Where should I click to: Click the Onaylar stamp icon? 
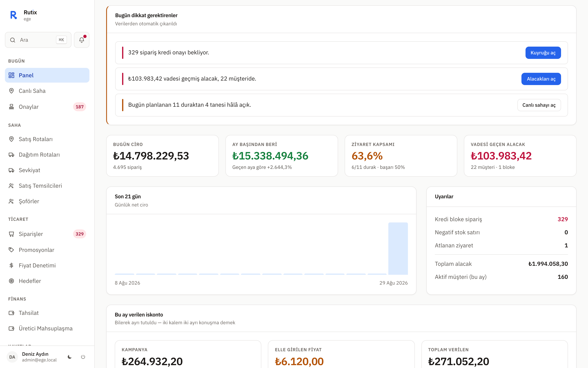coord(11,107)
